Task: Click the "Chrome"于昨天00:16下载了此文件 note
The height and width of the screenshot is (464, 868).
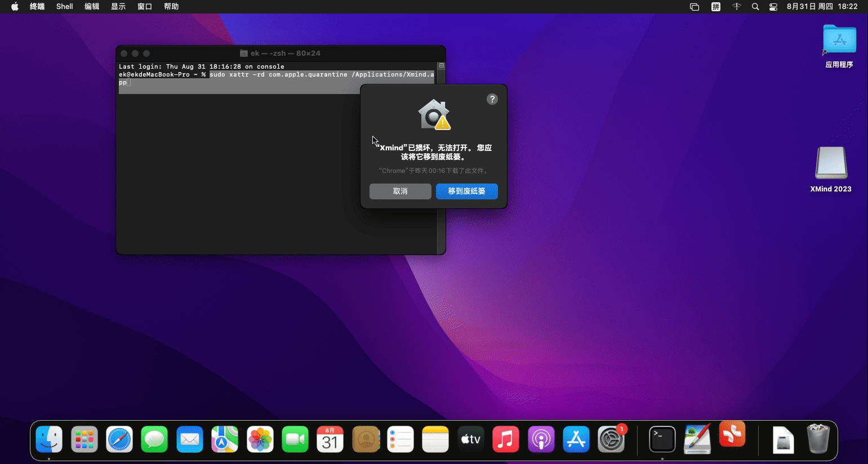Action: pos(434,171)
